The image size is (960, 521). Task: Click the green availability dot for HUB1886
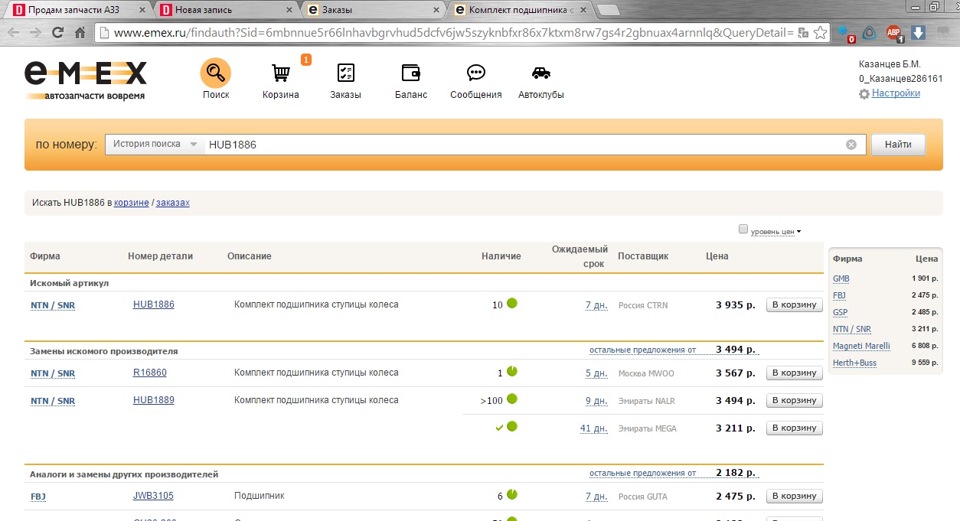click(512, 303)
